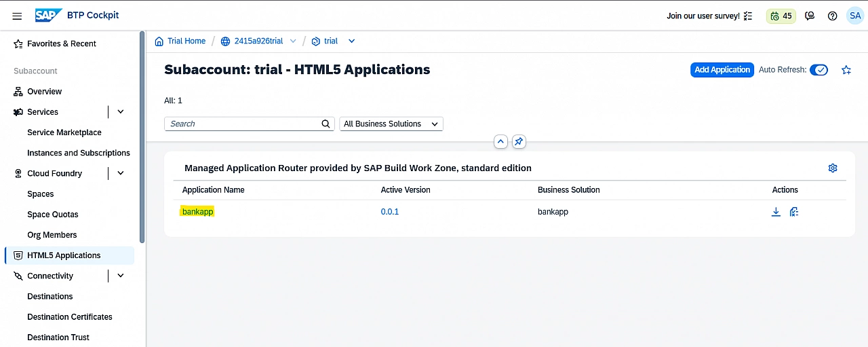Open the SA user profile avatar

(x=854, y=16)
